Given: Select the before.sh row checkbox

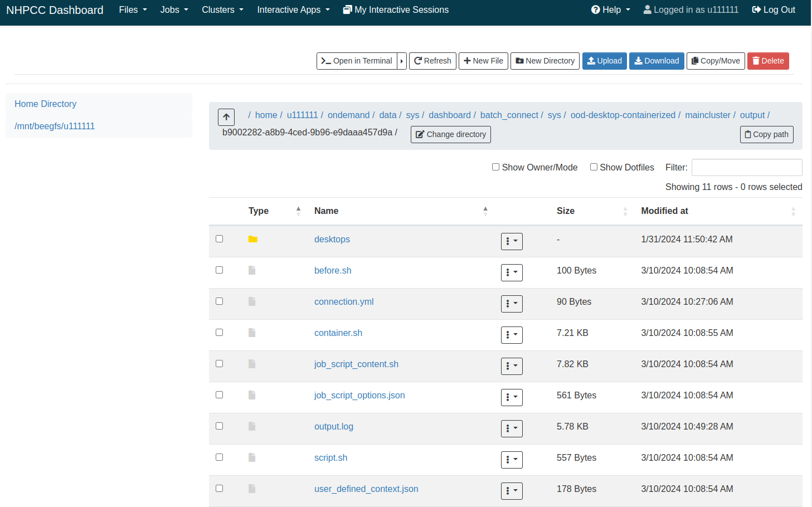Looking at the screenshot, I should (220, 270).
